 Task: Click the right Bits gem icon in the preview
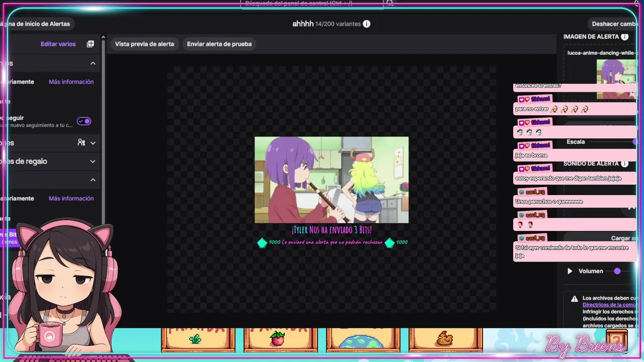point(389,243)
